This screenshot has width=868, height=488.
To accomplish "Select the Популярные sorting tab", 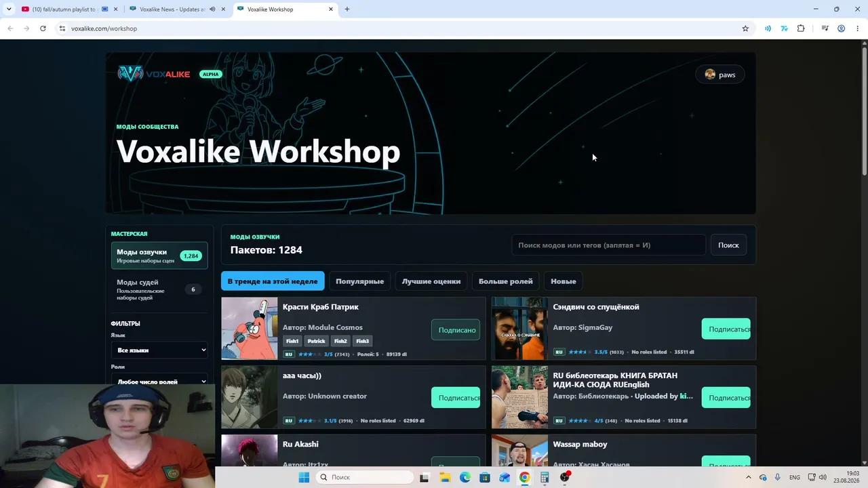I will click(359, 281).
